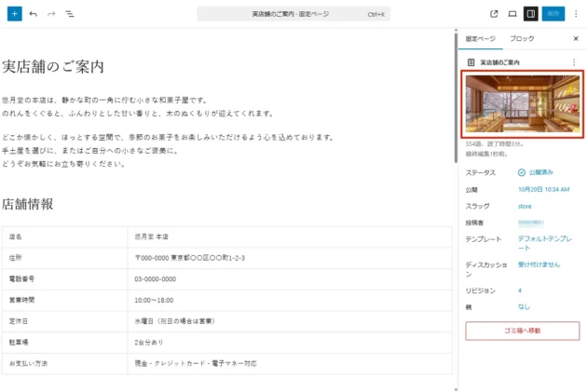Image resolution: width=587 pixels, height=392 pixels.
Task: Click the redo arrow icon
Action: pos(51,14)
